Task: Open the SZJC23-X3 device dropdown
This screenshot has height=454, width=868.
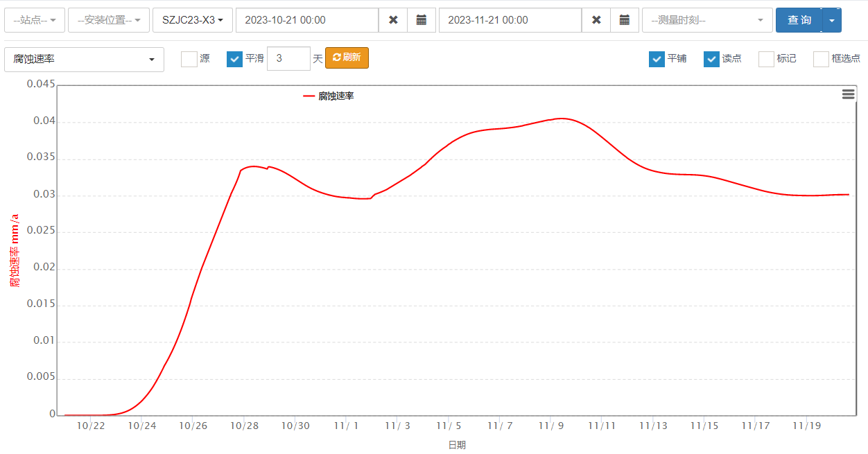Action: click(x=192, y=20)
